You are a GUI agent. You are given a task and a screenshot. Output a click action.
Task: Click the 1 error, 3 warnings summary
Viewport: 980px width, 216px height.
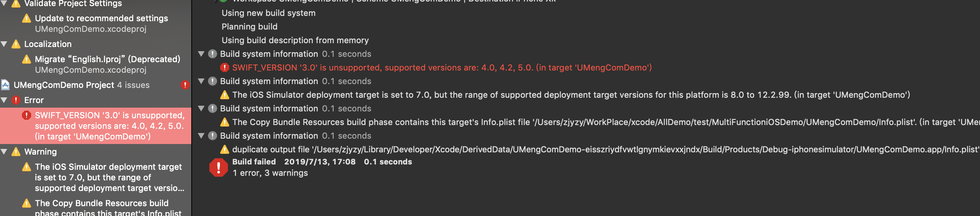[x=270, y=173]
